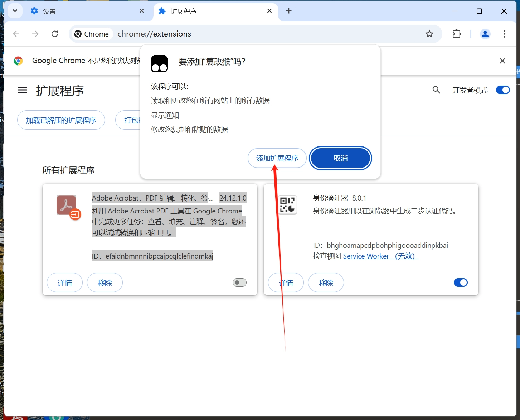This screenshot has height=420, width=520.
Task: Reload the extensions page
Action: pyautogui.click(x=55, y=34)
